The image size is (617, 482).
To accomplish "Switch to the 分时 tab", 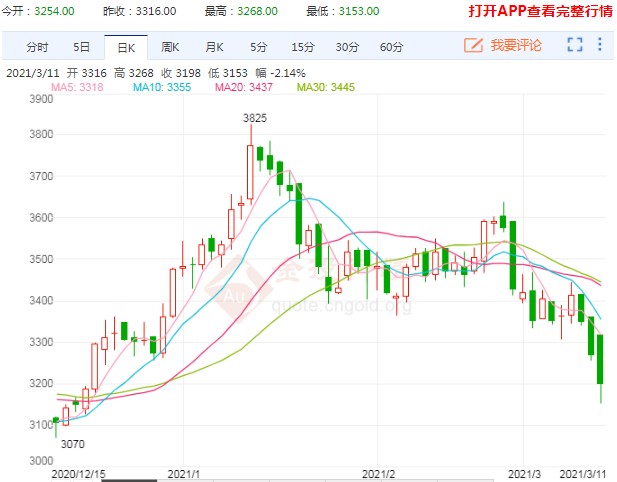I will tap(37, 47).
